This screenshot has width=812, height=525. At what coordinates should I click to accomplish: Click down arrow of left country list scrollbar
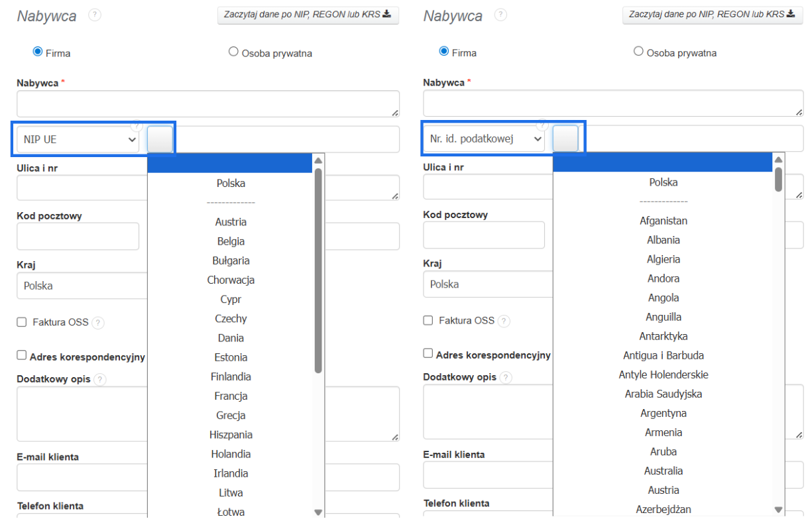(318, 512)
